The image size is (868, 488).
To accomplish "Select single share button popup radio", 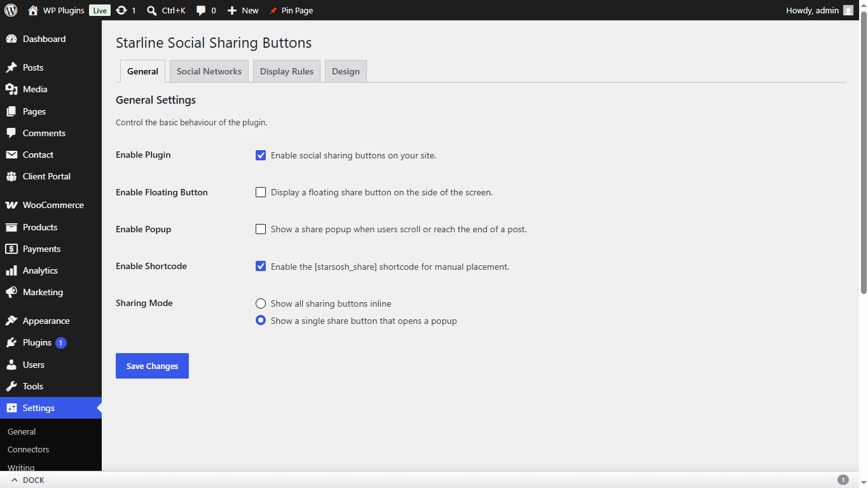I will pos(261,321).
